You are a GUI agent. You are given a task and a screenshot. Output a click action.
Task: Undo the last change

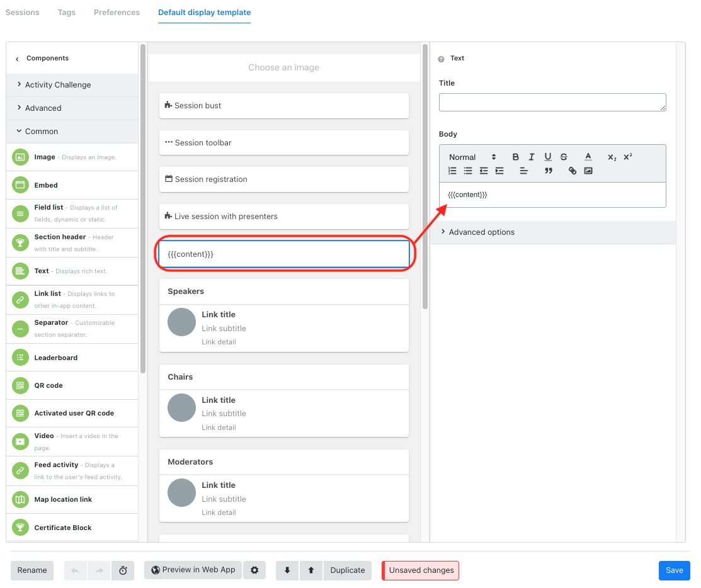76,570
